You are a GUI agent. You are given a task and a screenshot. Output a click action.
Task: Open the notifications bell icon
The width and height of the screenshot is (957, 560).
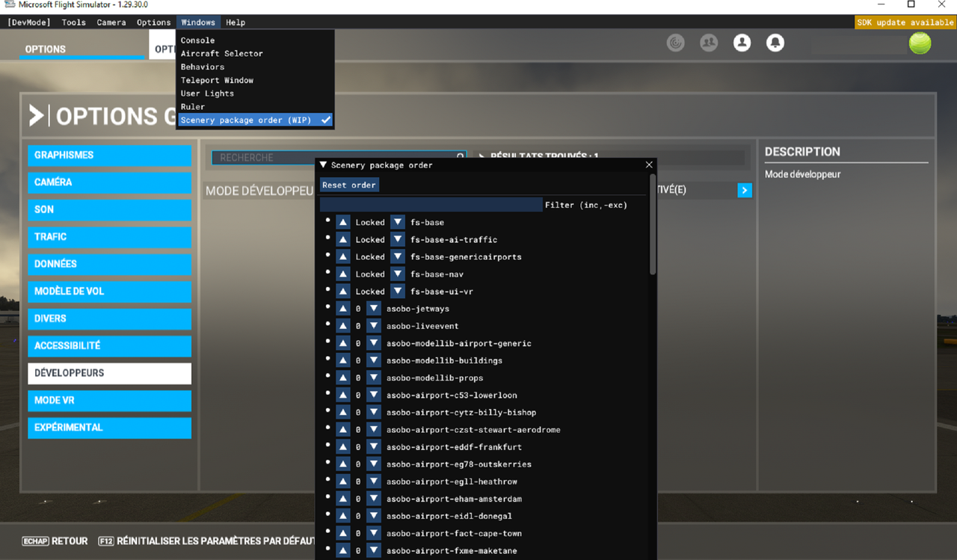pos(775,43)
